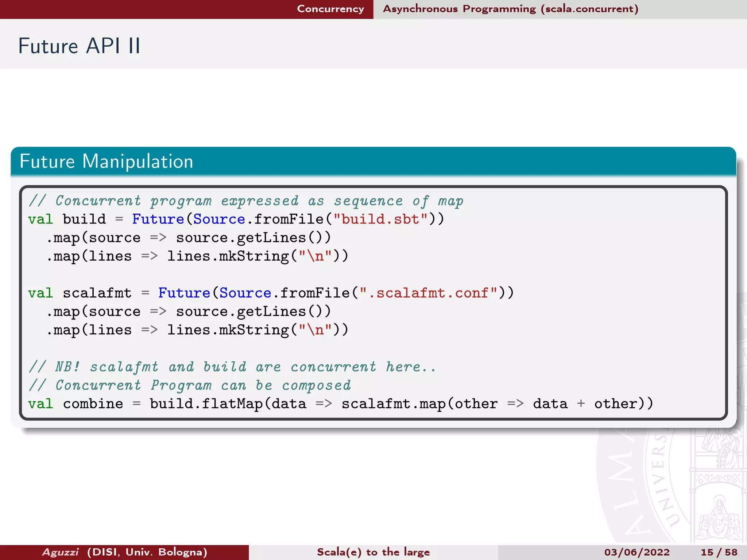The width and height of the screenshot is (747, 560).
Task: Click the slide number 15 / 58
Action: point(719,552)
